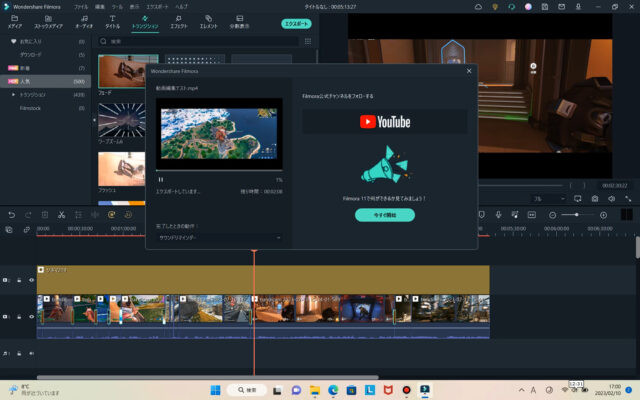Open the エフェクト (Effects) tab

click(178, 22)
